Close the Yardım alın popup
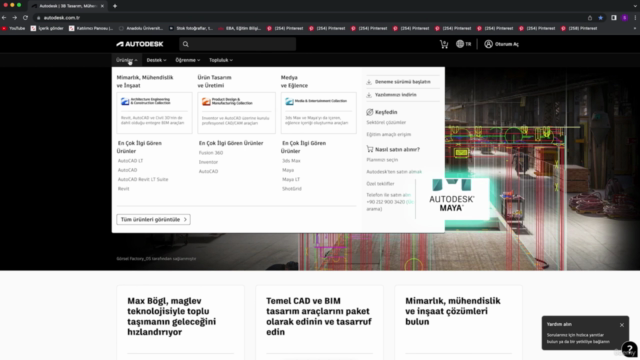 (x=622, y=325)
